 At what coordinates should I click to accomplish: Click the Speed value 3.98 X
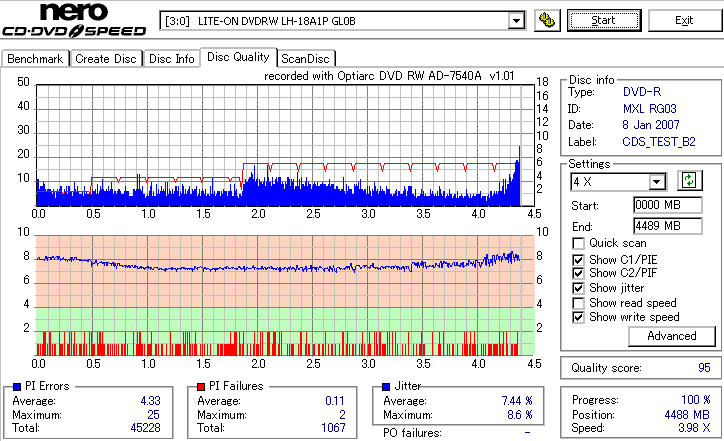(x=694, y=428)
